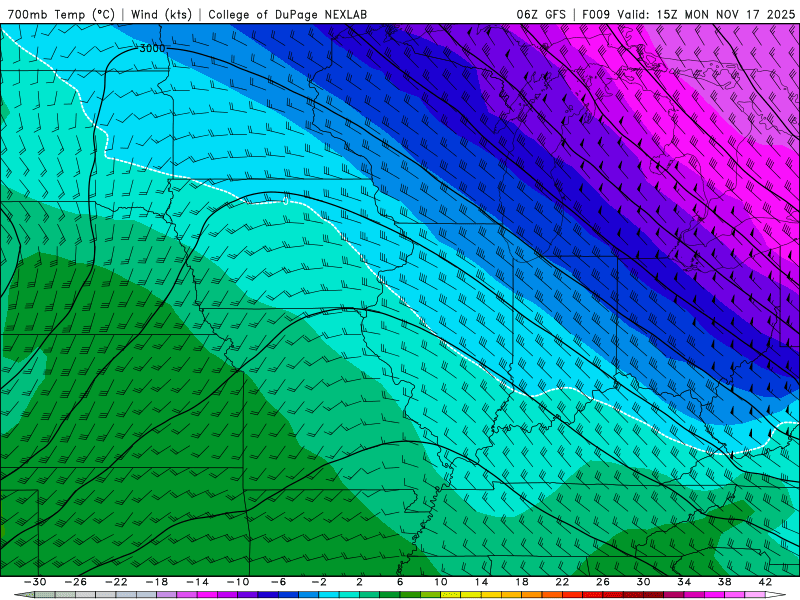Click the dotted yellow swatch in the color bar
The image size is (800, 600).
tap(451, 594)
